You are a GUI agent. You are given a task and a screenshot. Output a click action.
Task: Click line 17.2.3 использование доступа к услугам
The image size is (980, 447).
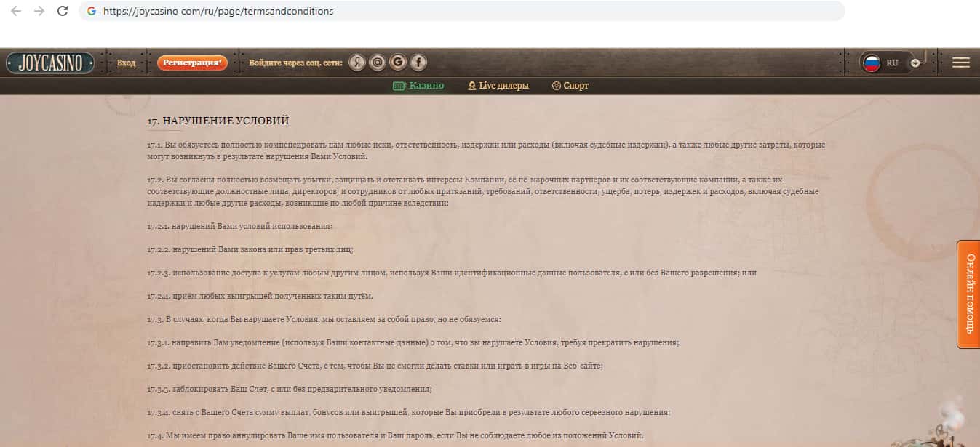pos(452,273)
